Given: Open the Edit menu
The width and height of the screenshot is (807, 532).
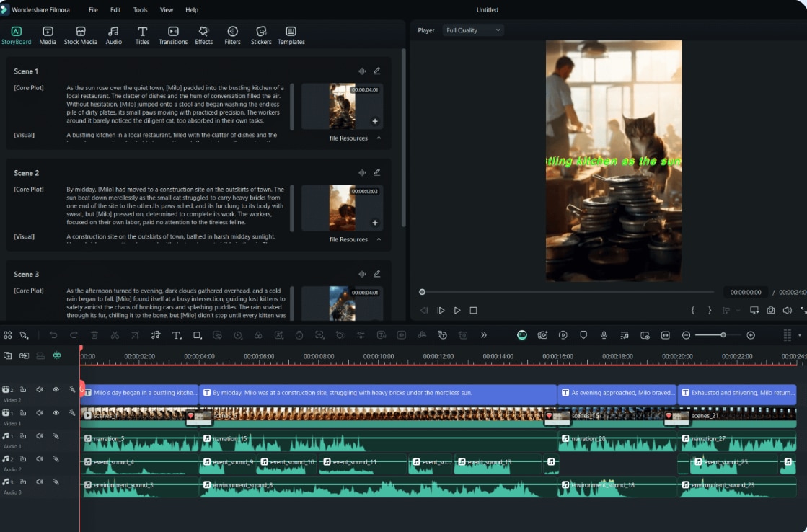Looking at the screenshot, I should coord(115,10).
